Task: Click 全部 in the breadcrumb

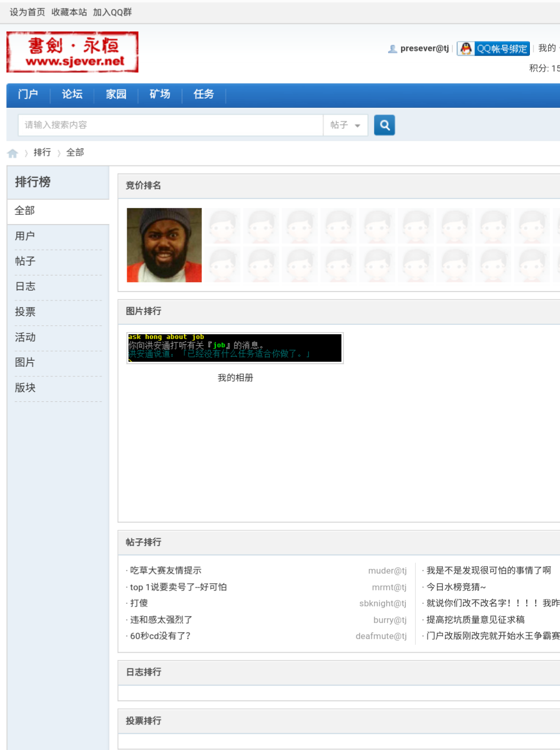Action: pos(75,153)
